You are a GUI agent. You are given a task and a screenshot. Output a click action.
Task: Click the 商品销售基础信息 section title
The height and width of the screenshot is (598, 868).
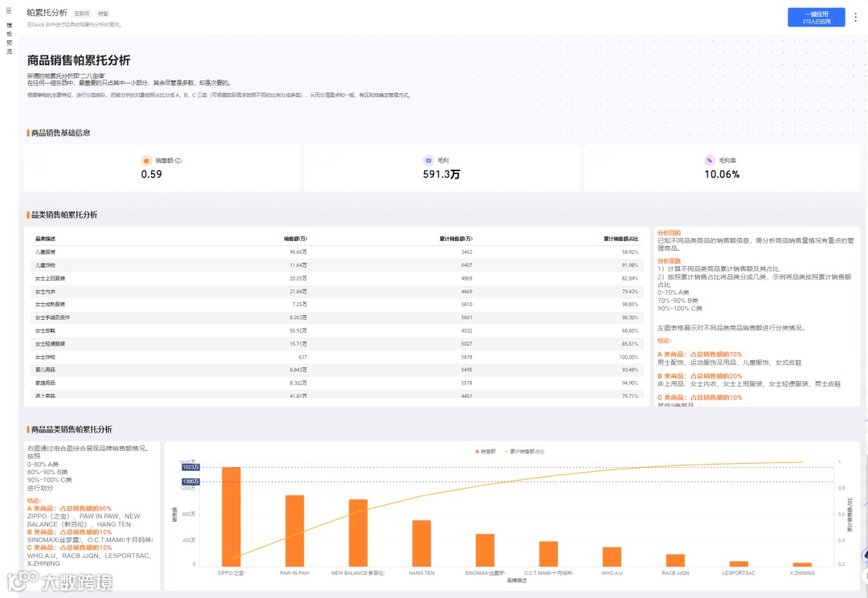tap(60, 133)
